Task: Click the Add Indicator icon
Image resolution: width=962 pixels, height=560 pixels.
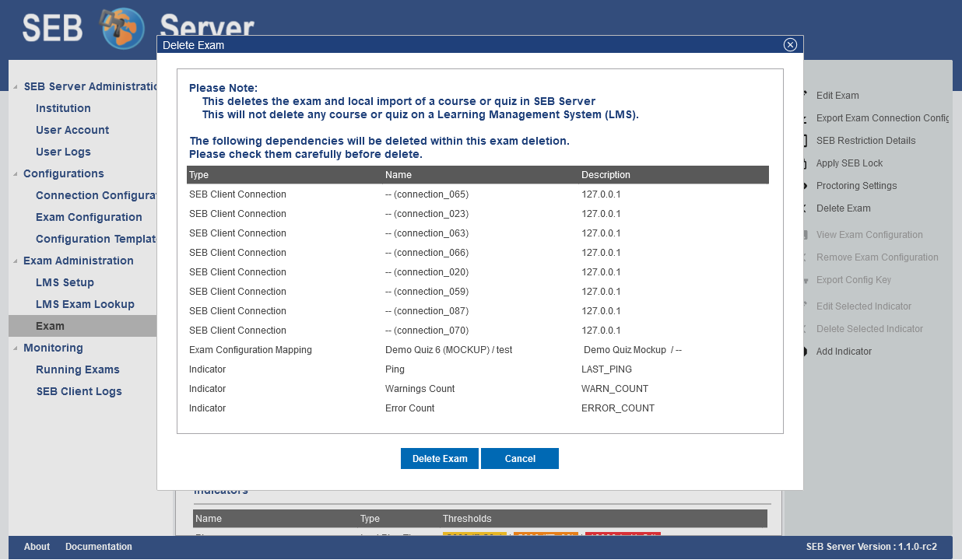Action: (806, 352)
